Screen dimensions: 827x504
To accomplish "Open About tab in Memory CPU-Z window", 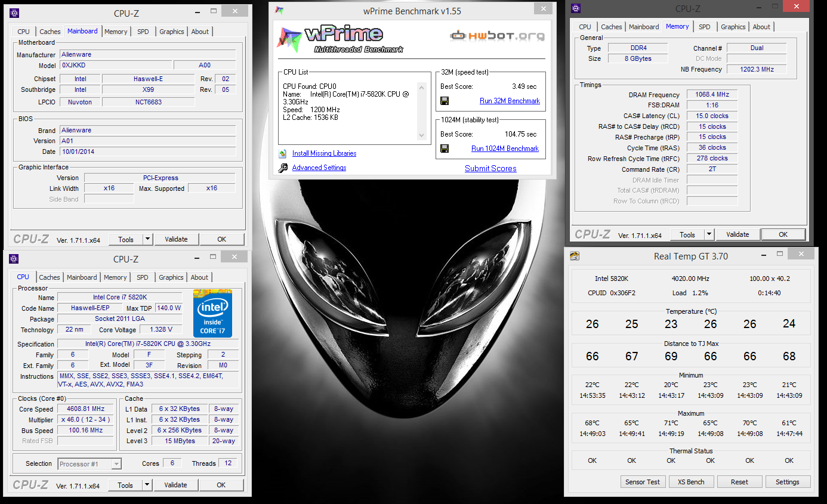I will point(761,27).
